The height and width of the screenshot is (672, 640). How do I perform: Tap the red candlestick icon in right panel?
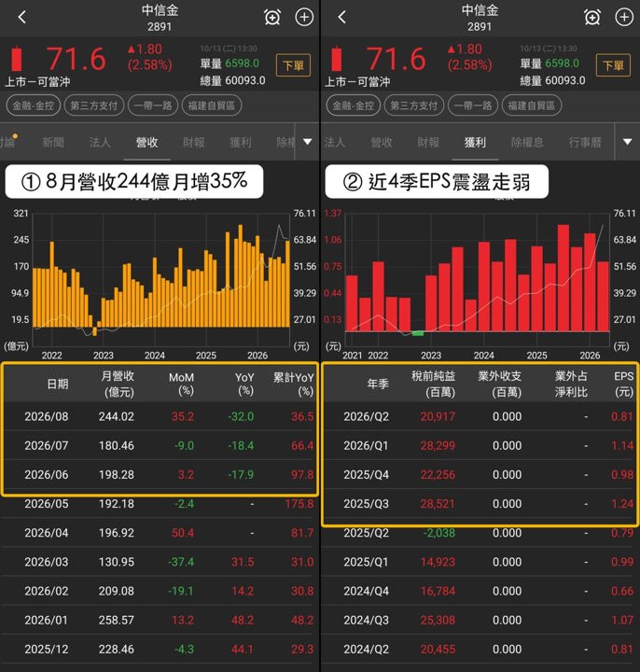click(x=337, y=58)
